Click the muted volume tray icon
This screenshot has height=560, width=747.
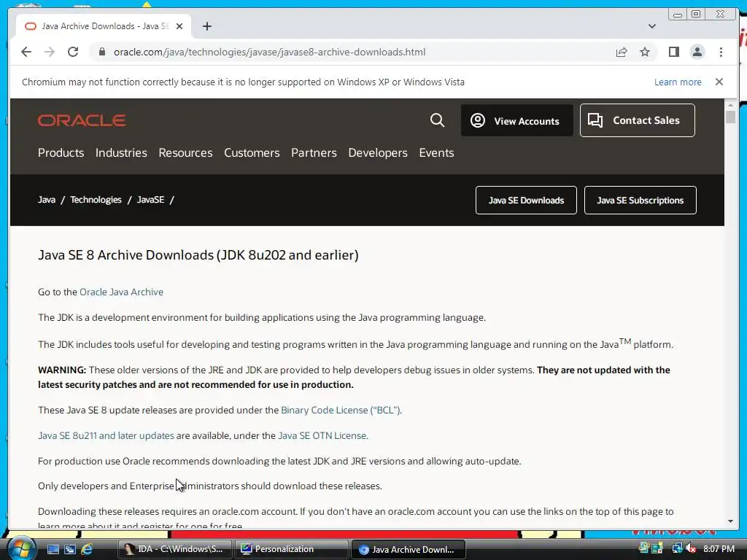(691, 549)
